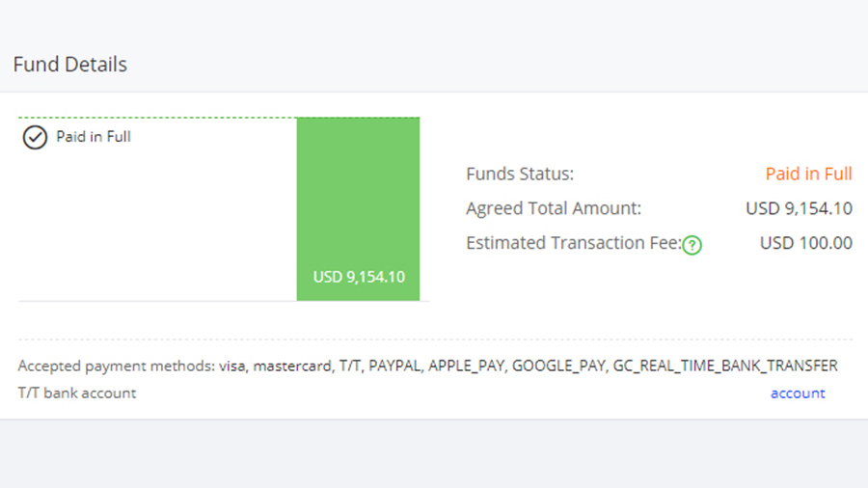Click mastercard in accepted payment methods

pyautogui.click(x=291, y=366)
